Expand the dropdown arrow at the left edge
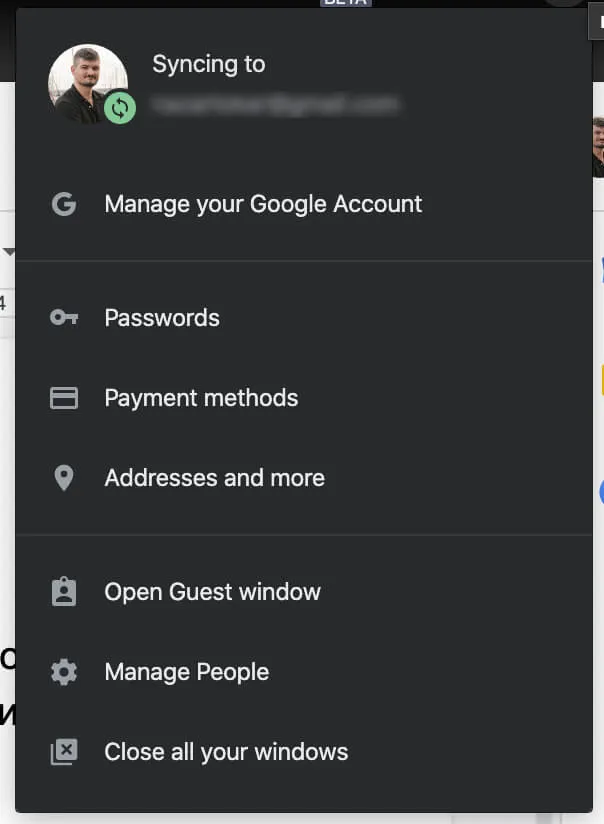604x824 pixels. click(8, 252)
